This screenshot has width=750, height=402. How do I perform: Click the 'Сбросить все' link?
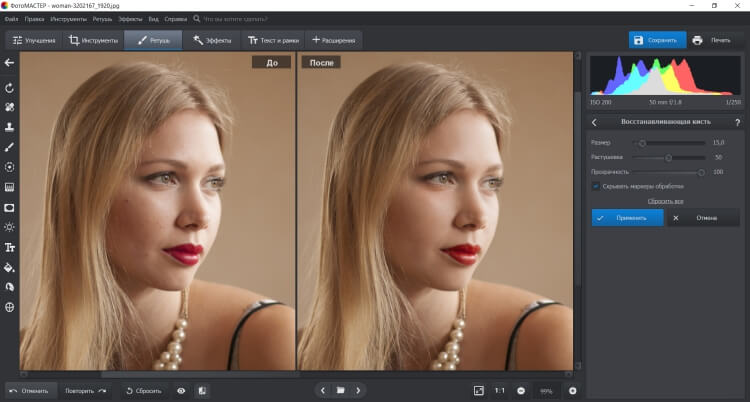point(665,201)
